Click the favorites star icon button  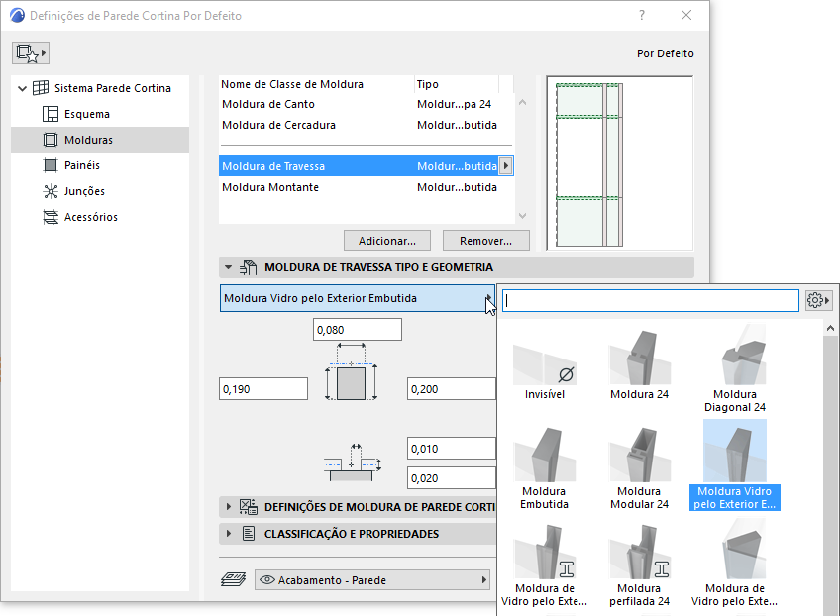(x=31, y=52)
